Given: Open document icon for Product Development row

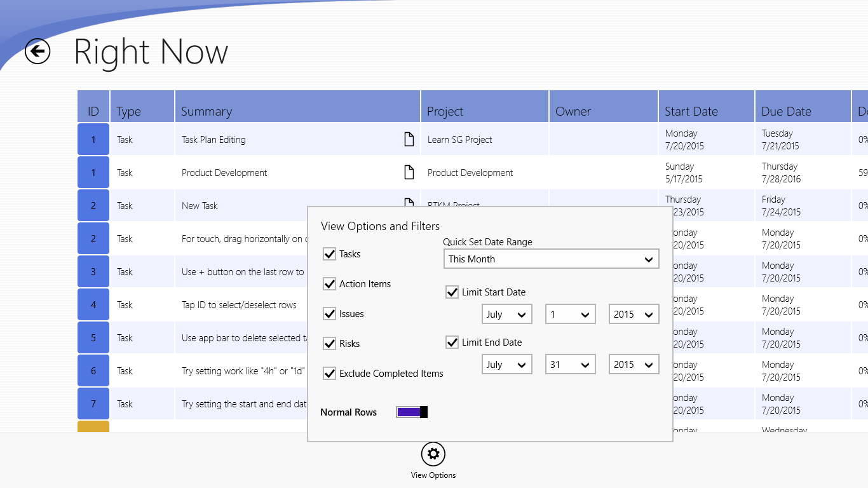Looking at the screenshot, I should 409,172.
